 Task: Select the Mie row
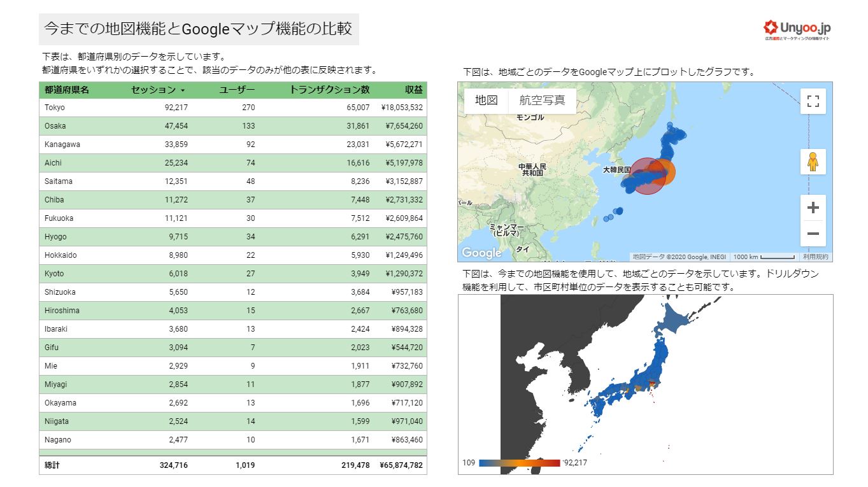tap(233, 366)
